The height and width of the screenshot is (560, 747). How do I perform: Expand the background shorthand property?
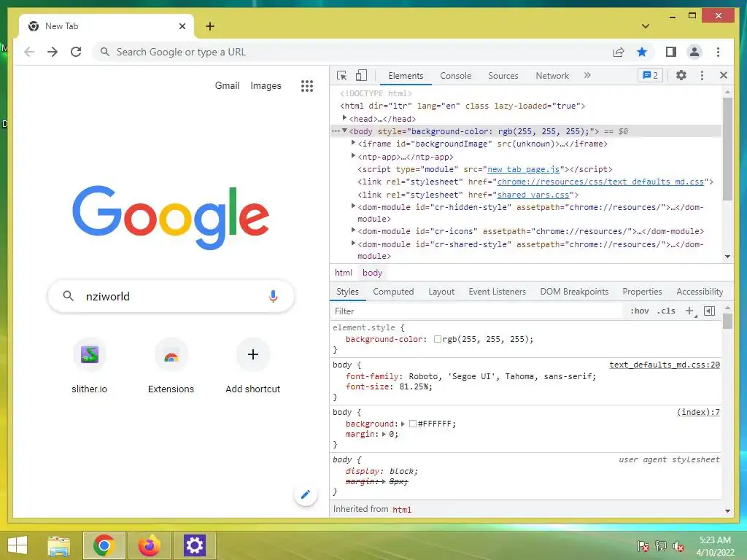tap(403, 424)
